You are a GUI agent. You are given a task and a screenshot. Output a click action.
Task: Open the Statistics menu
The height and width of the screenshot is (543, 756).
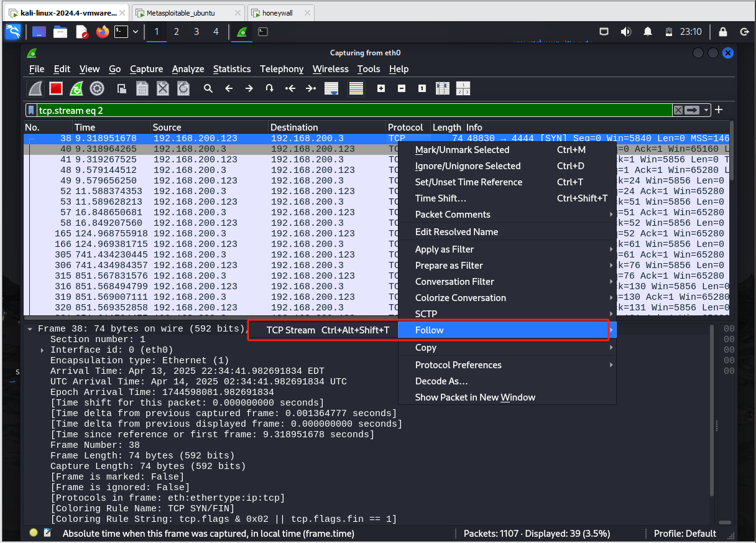[x=232, y=69]
